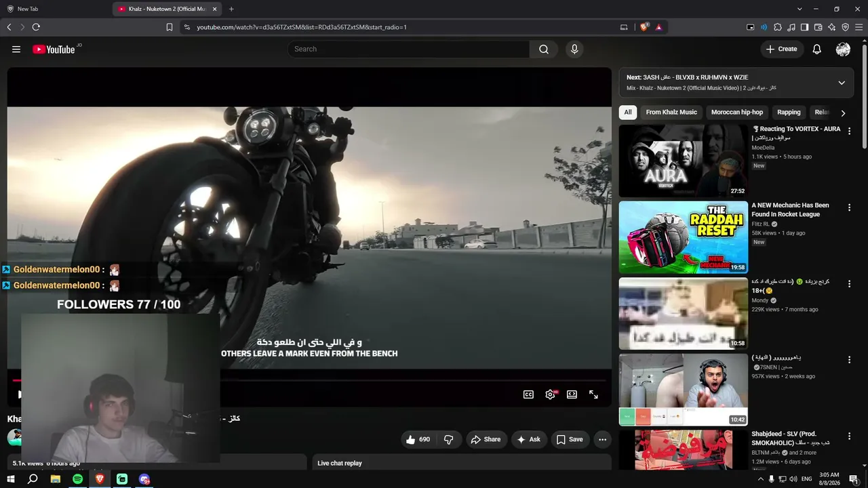Open the browser tab search dropdown
The height and width of the screenshot is (488, 868).
point(800,9)
